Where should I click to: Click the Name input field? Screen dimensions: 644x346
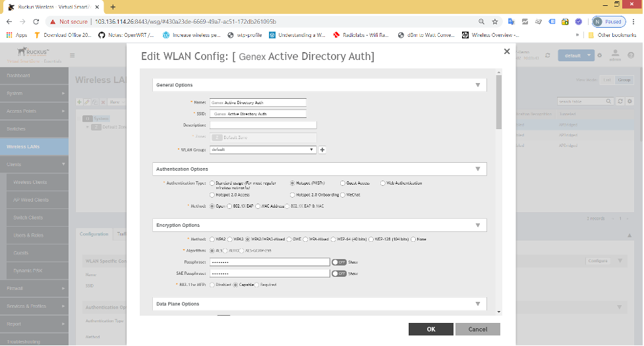coord(258,103)
